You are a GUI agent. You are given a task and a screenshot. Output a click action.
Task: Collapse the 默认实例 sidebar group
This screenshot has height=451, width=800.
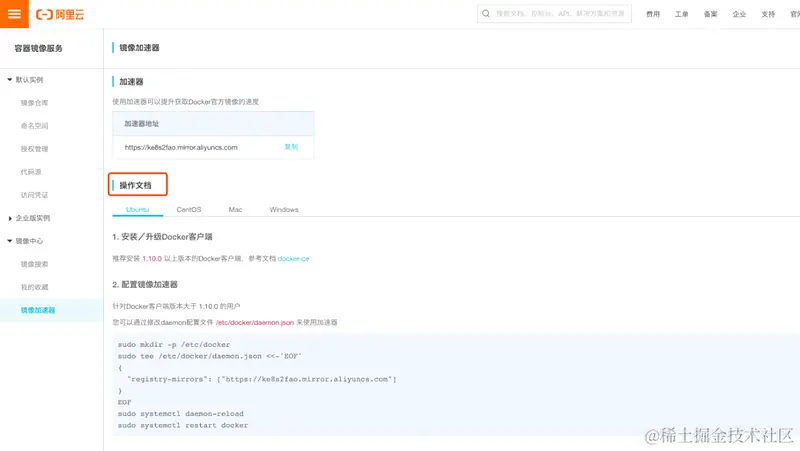coord(26,80)
